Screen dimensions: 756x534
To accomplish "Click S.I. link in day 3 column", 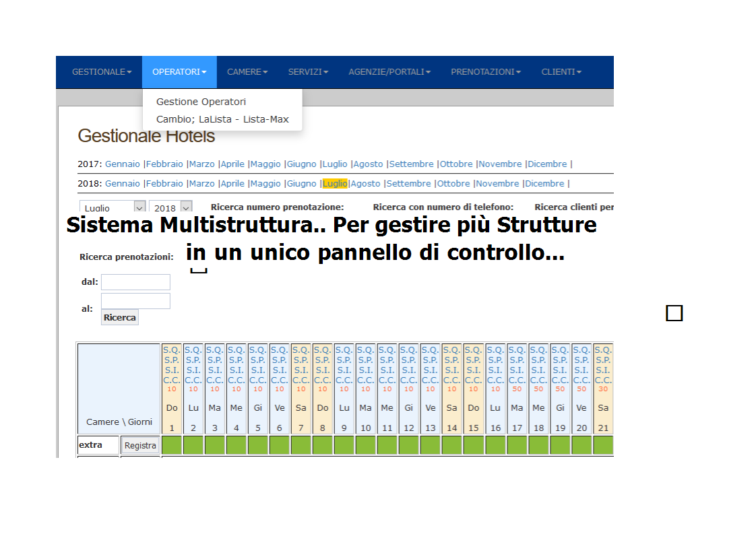I will pyautogui.click(x=215, y=370).
